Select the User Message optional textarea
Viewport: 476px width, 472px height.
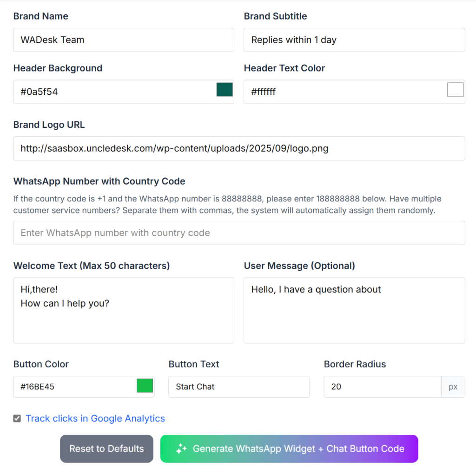tap(354, 310)
